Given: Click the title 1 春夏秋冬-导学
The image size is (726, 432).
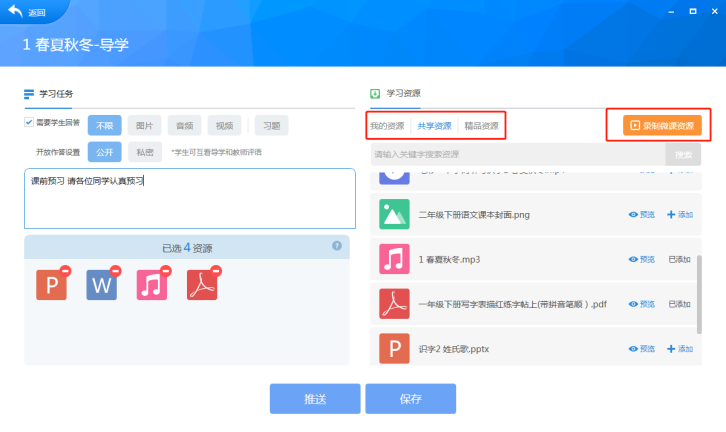Looking at the screenshot, I should pos(75,44).
